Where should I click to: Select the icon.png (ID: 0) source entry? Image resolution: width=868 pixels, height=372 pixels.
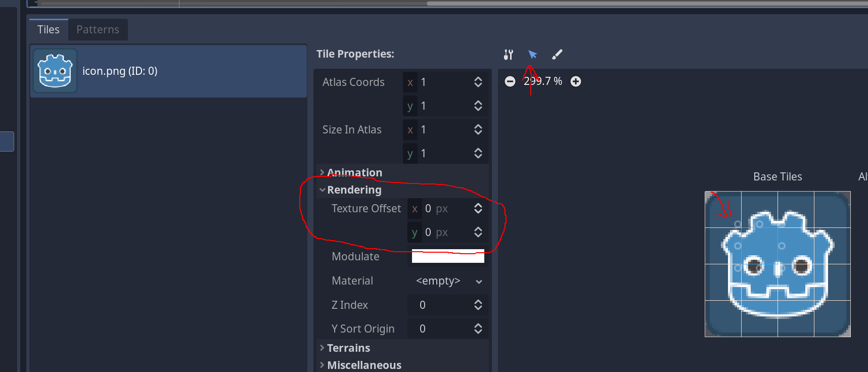click(x=168, y=71)
